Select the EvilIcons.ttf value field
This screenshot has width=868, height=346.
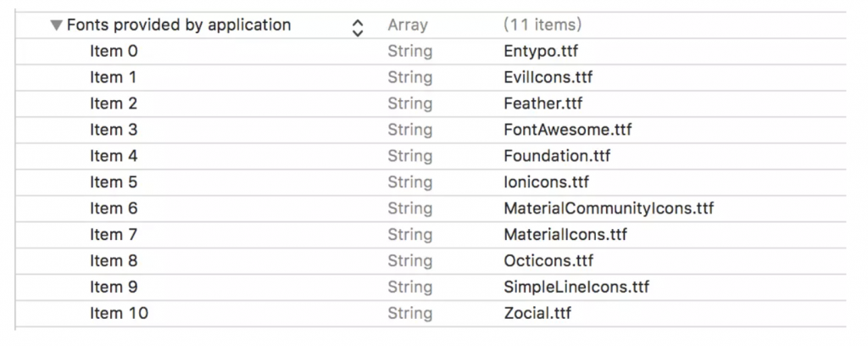(548, 77)
